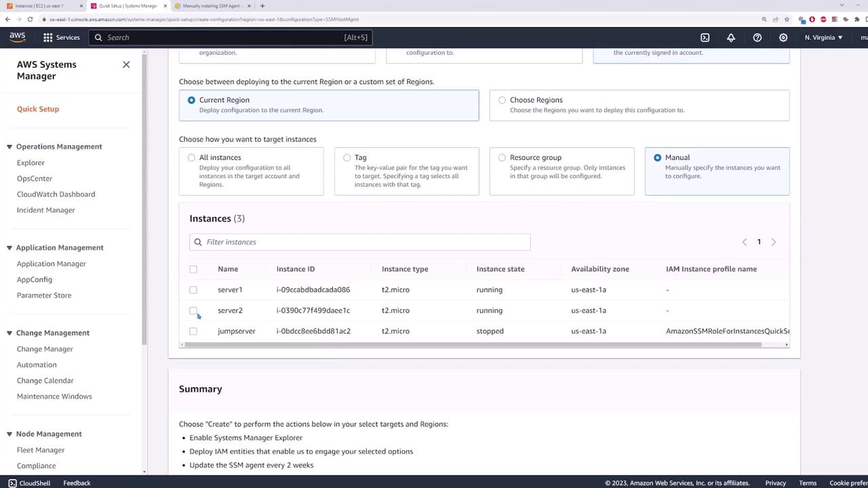Check the select-all instances checkbox
868x488 pixels.
(193, 269)
